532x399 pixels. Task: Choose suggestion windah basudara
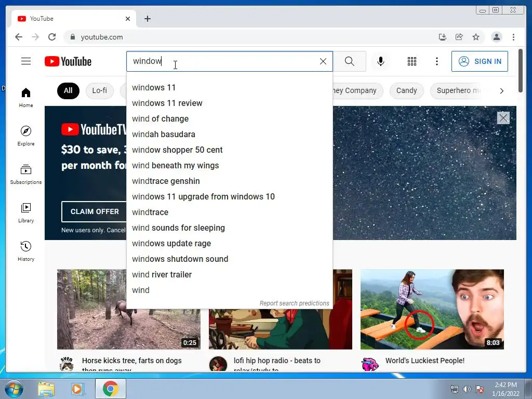pyautogui.click(x=229, y=135)
